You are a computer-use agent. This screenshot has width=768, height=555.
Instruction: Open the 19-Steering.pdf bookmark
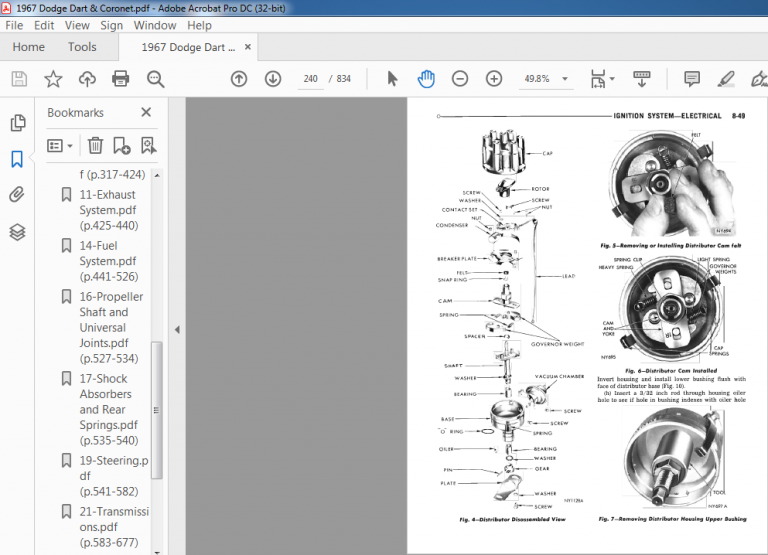(x=114, y=476)
